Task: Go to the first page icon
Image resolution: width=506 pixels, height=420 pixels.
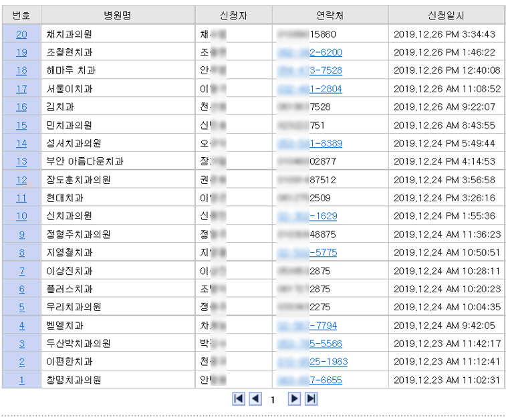Action: [239, 399]
